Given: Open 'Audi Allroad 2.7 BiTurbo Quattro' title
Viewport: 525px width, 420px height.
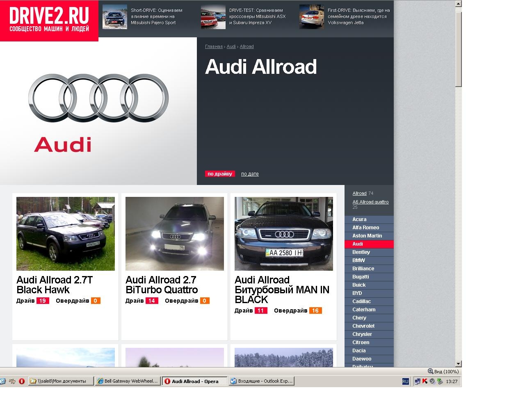Looking at the screenshot, I should 162,285.
